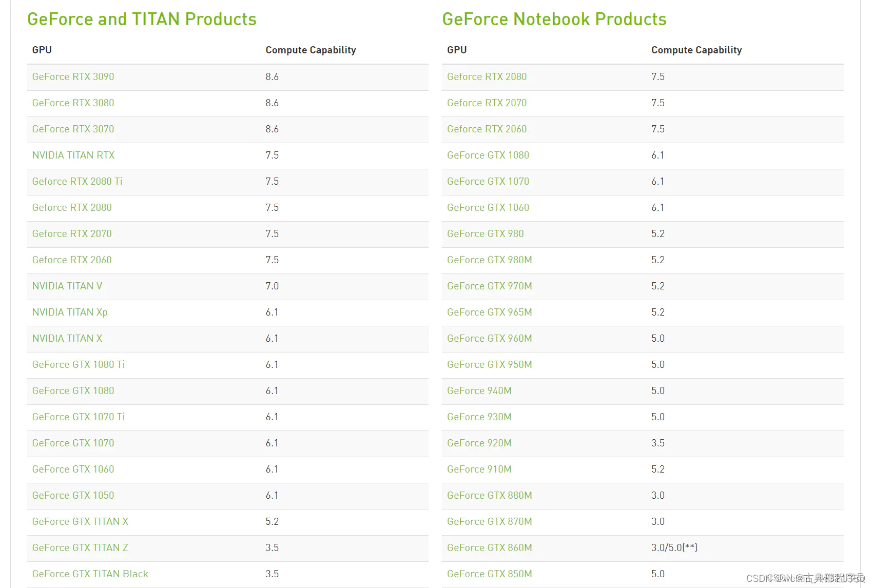Open desktop GeForce GTX 1060 link
Image resolution: width=873 pixels, height=588 pixels.
point(73,469)
